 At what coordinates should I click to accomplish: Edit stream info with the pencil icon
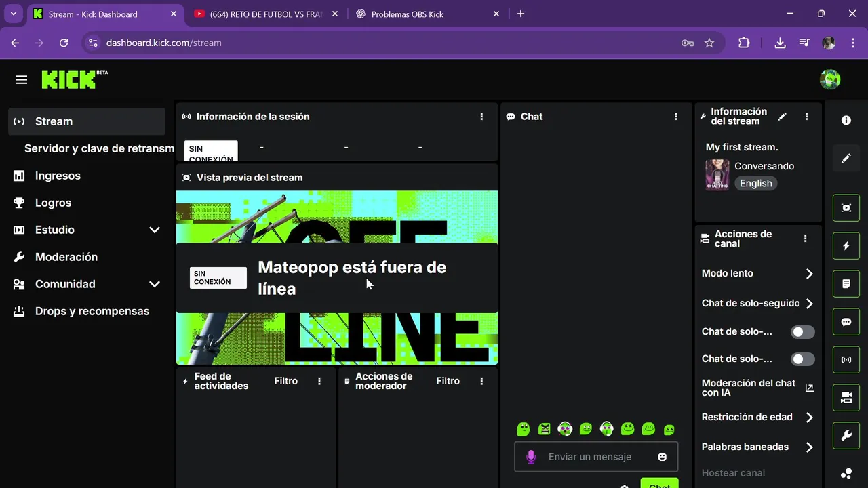coord(782,117)
